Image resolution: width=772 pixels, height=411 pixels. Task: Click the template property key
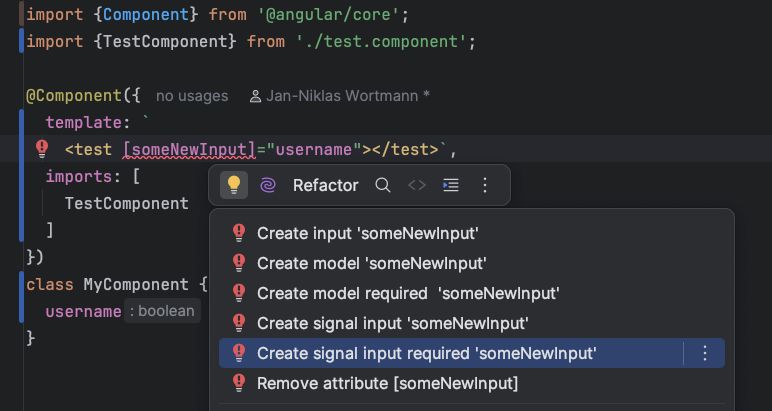pos(83,123)
